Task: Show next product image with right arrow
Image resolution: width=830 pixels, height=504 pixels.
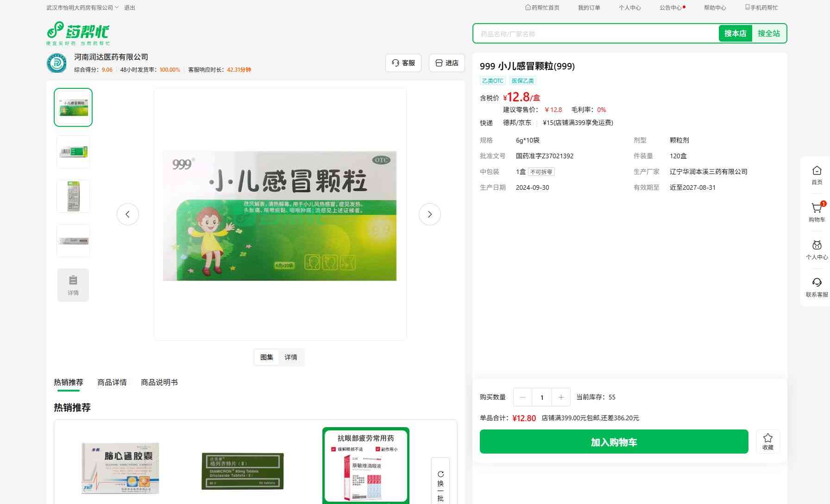Action: [429, 214]
